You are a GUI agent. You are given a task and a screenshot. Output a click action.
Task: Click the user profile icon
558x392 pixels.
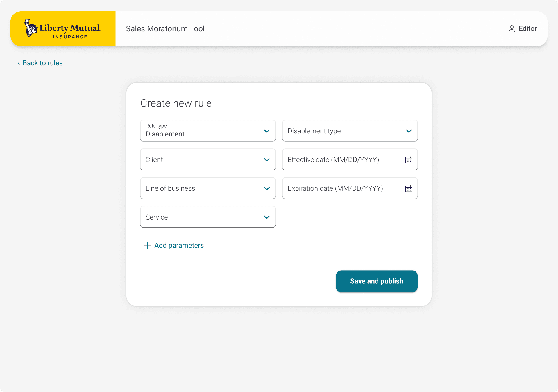click(512, 29)
